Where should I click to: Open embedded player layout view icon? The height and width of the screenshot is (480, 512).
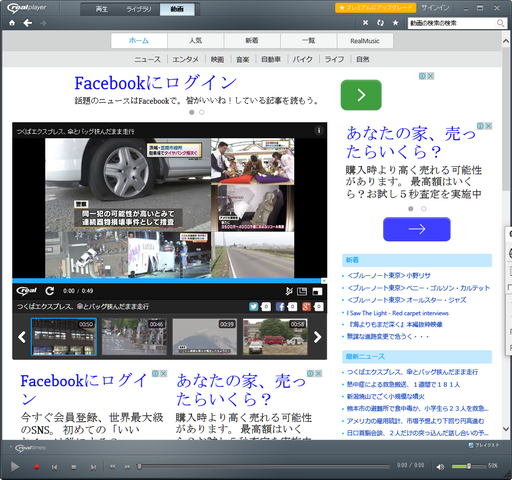302,291
